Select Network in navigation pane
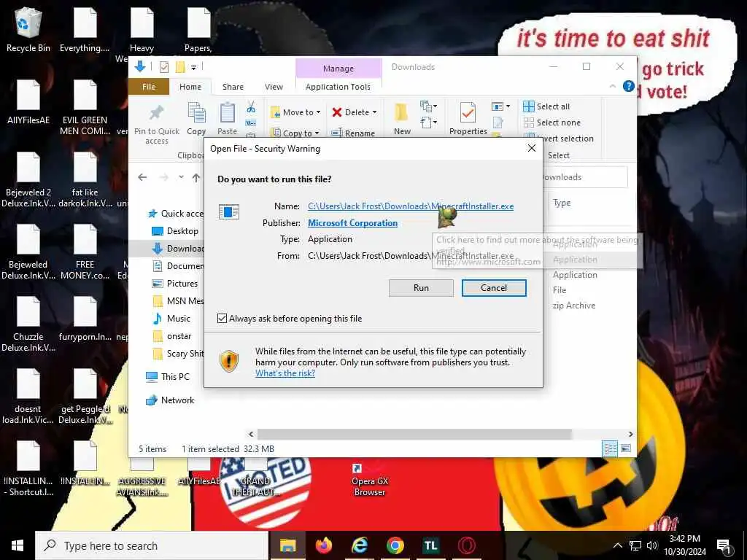 click(x=171, y=400)
